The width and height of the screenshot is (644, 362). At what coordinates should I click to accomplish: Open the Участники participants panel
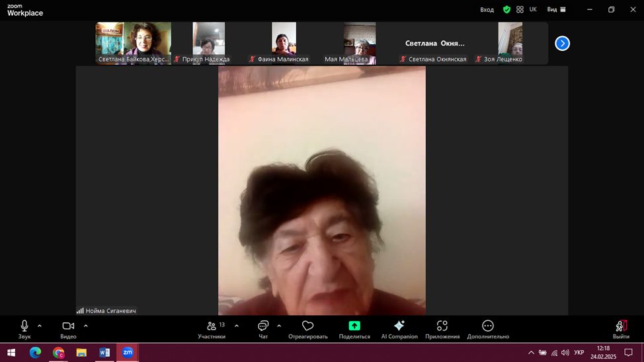pos(212,326)
